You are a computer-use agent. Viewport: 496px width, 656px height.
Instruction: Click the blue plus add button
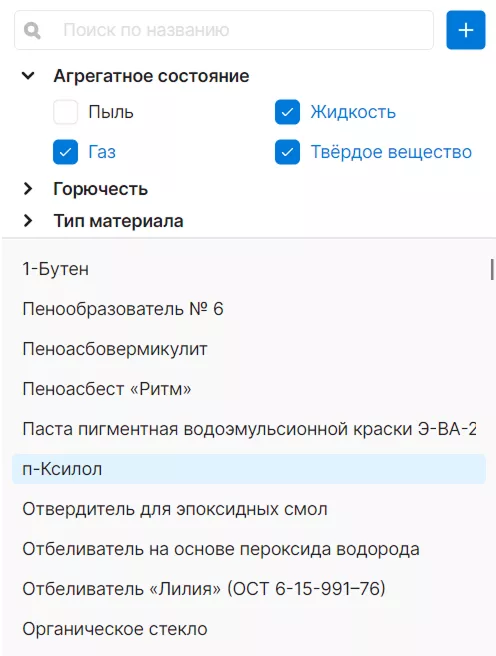pyautogui.click(x=465, y=30)
